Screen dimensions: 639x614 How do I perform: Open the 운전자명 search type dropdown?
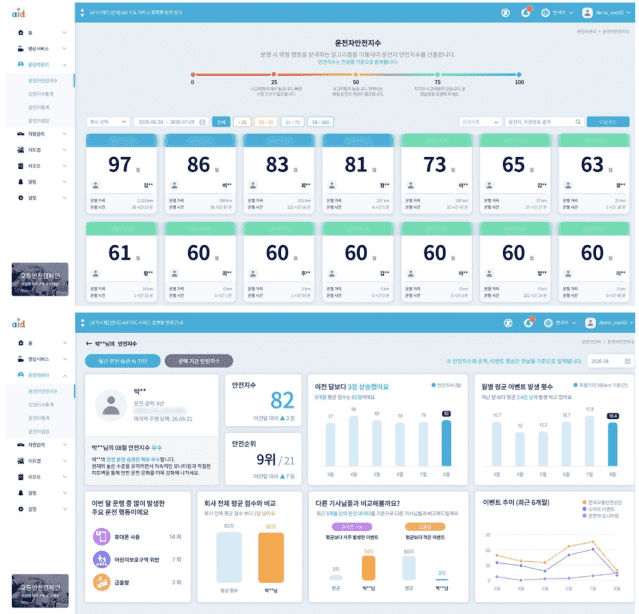point(480,122)
